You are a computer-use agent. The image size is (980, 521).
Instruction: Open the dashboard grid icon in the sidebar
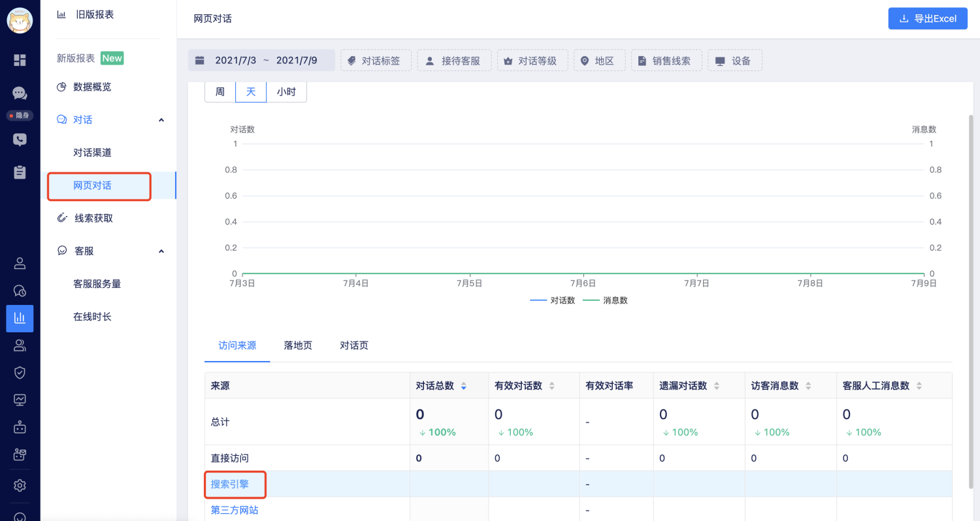pyautogui.click(x=20, y=60)
